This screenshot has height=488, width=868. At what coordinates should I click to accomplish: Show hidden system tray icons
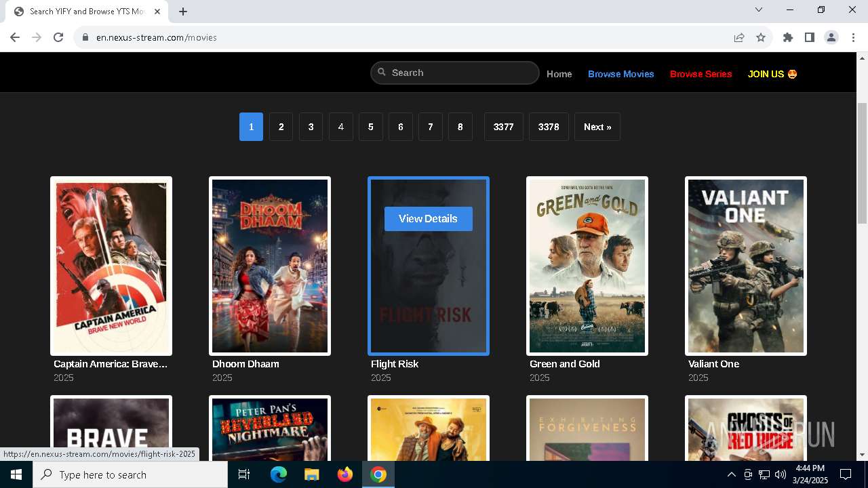[731, 474]
